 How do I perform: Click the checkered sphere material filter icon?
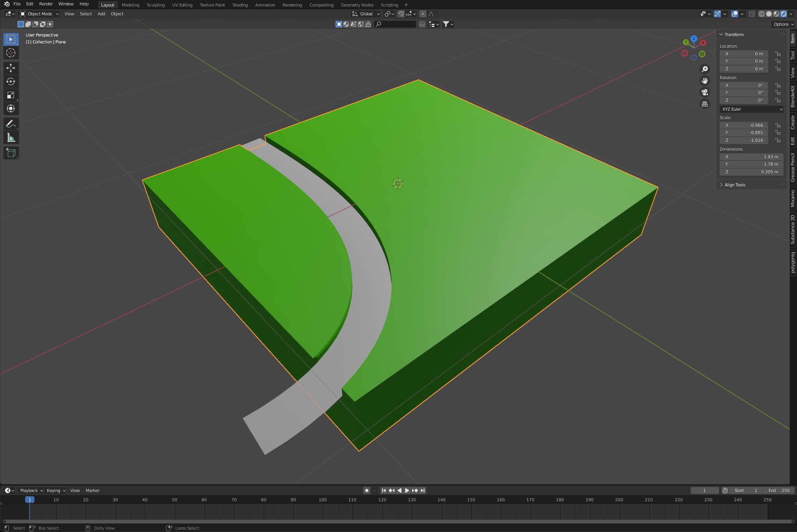click(x=346, y=24)
